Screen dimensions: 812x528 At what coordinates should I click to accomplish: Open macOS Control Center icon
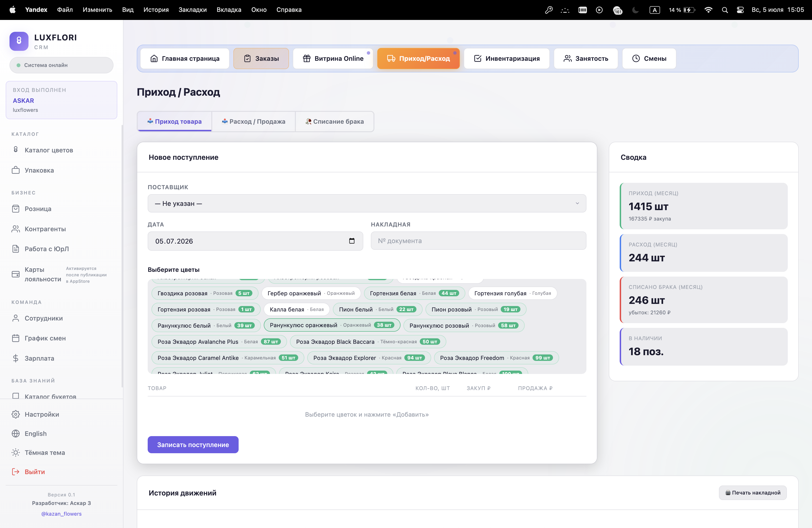(740, 10)
